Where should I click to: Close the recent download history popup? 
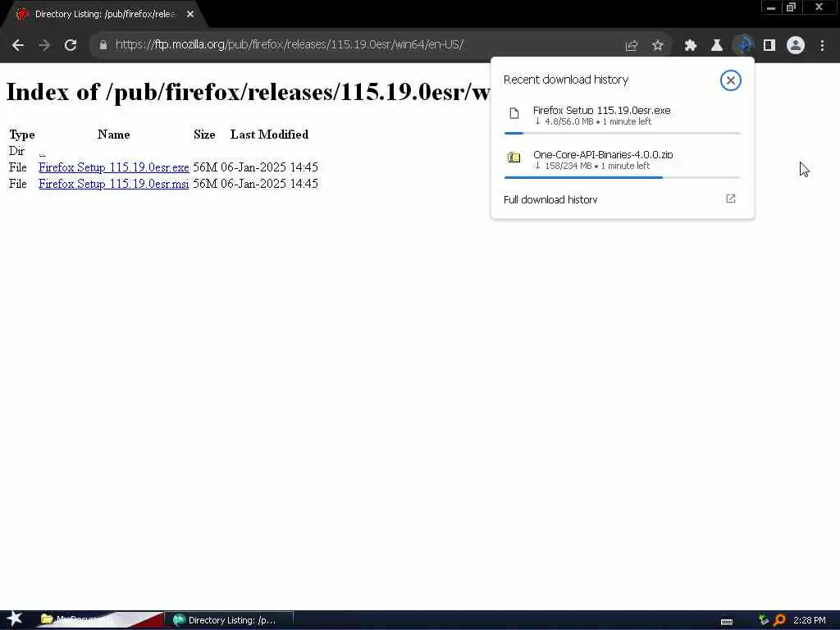pyautogui.click(x=730, y=80)
